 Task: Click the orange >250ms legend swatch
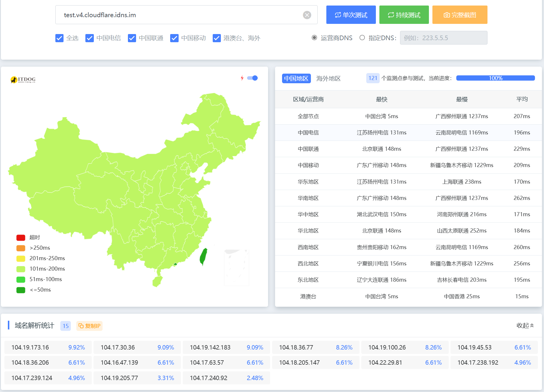21,248
